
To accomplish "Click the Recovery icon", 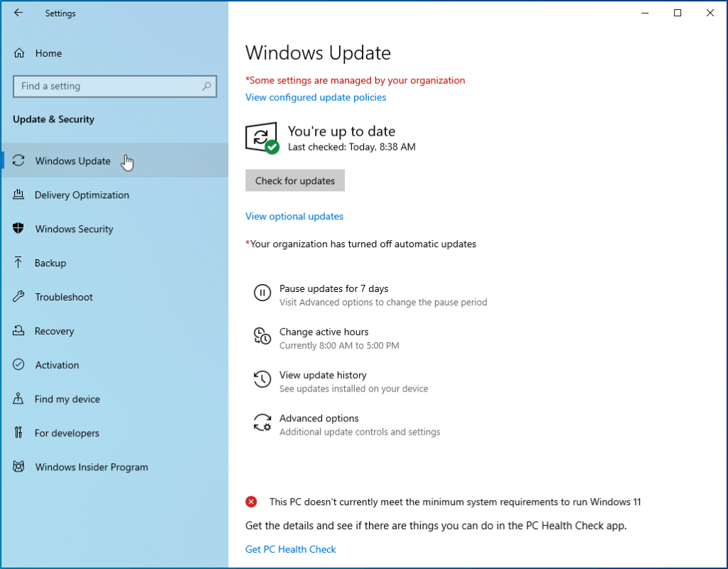I will [x=18, y=331].
